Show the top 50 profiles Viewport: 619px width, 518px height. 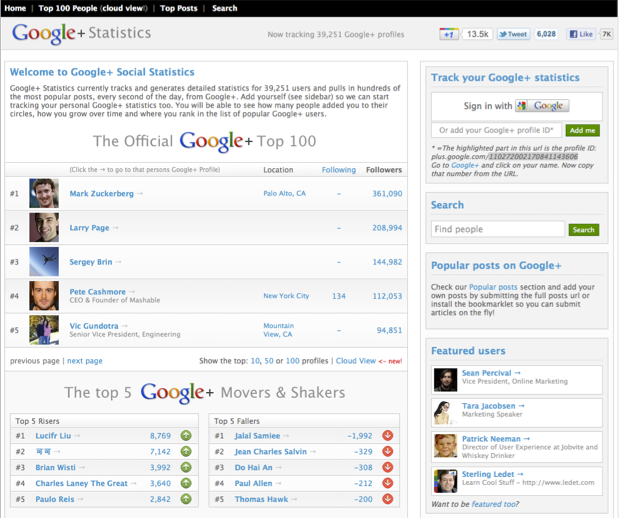269,361
